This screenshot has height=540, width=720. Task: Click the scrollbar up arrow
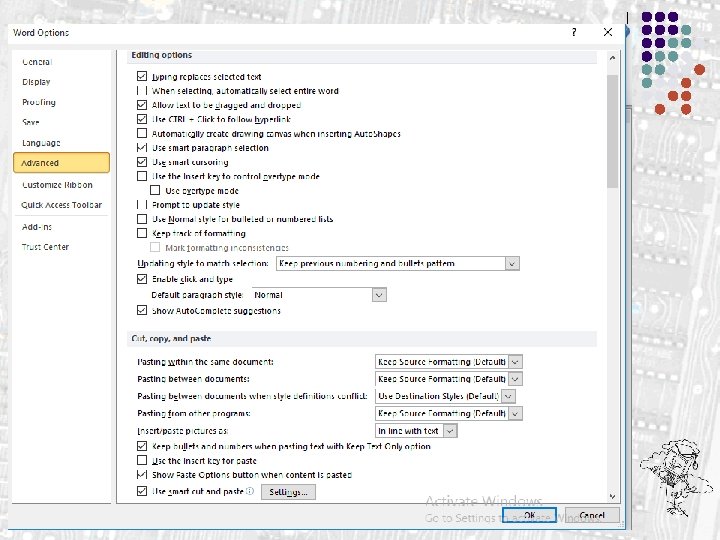pos(612,58)
